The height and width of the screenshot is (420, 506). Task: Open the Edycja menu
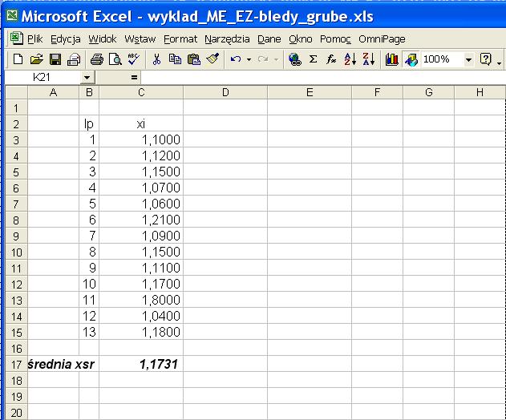(x=66, y=39)
